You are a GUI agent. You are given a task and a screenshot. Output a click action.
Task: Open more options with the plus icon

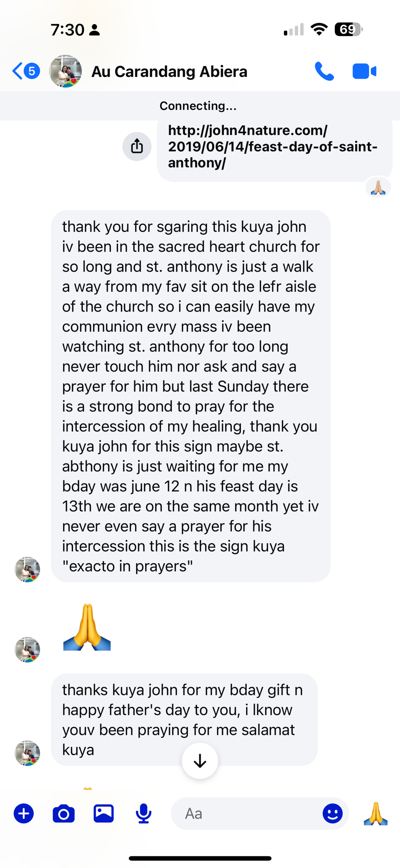click(x=24, y=813)
